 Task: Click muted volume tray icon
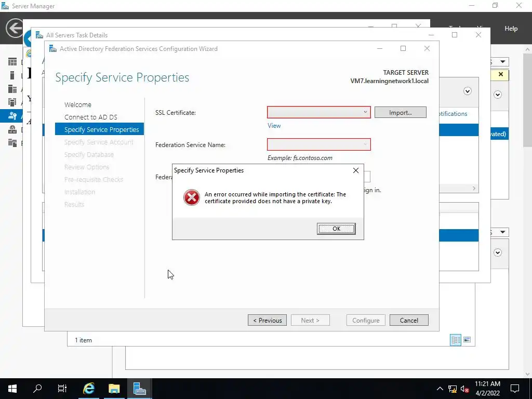[x=465, y=389]
